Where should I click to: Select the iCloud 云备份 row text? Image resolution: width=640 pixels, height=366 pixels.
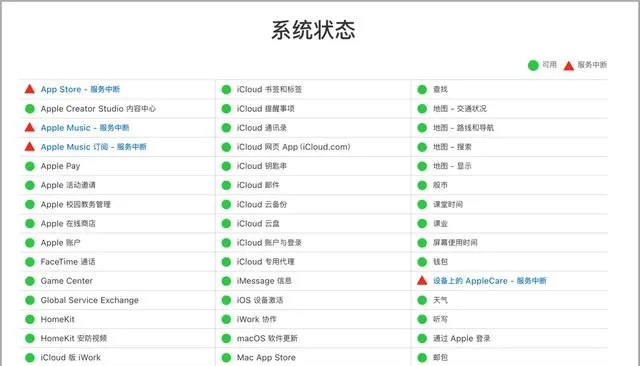click(262, 204)
